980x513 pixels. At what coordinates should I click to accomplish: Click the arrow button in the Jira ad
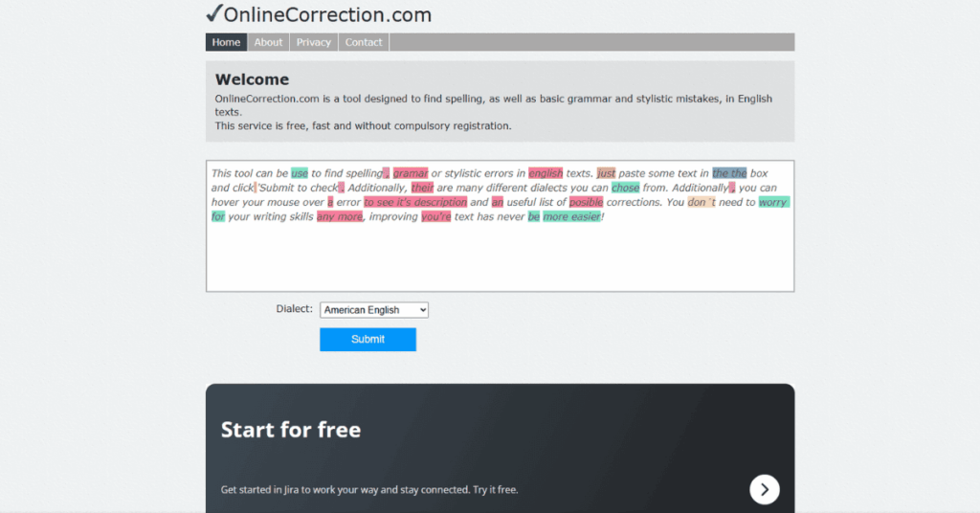[764, 489]
